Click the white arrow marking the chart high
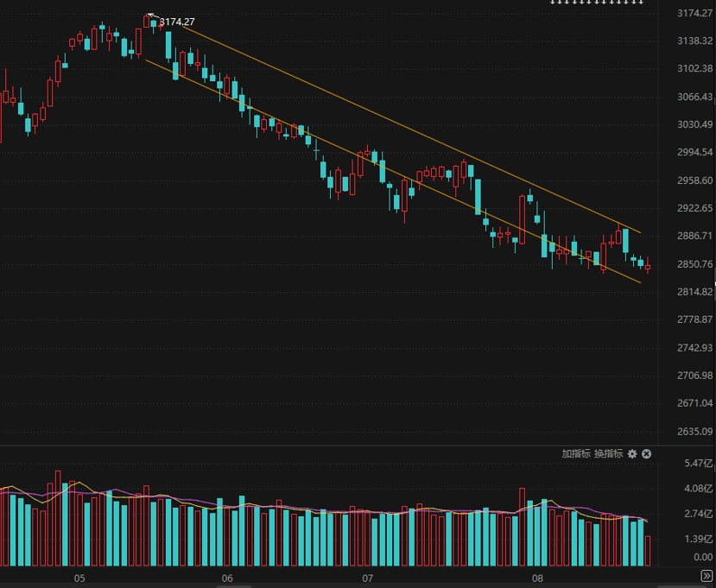Viewport: 716px width, 588px height. [x=151, y=15]
